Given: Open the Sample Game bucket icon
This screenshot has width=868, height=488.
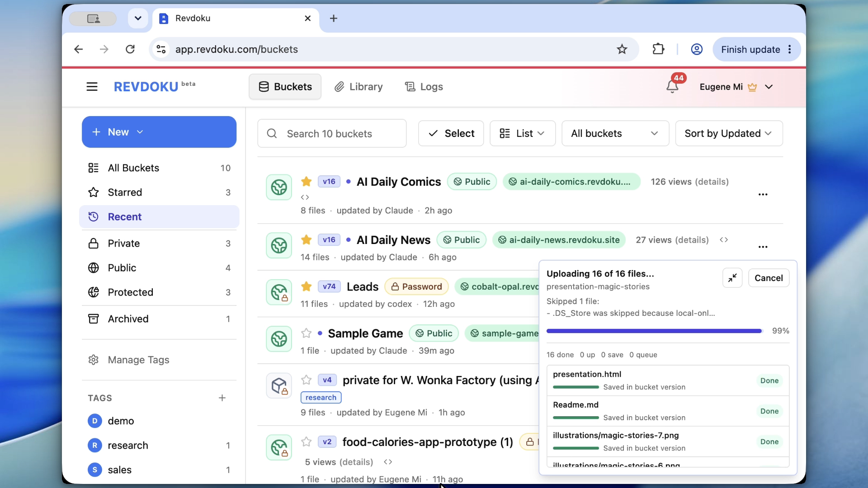Looking at the screenshot, I should (x=279, y=339).
